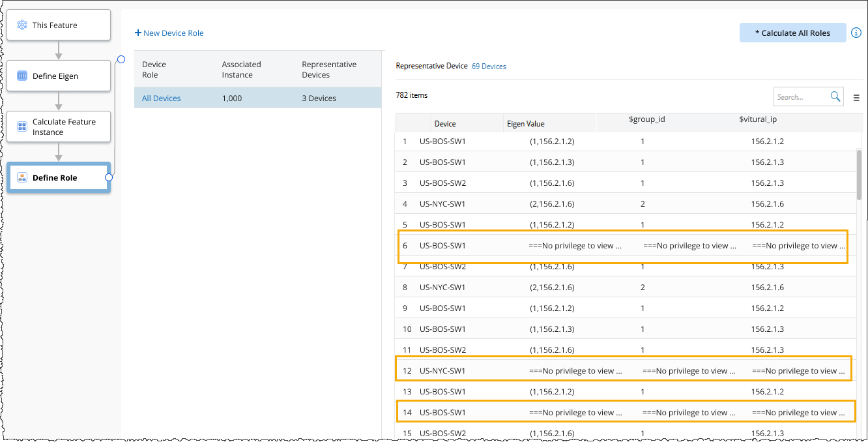The image size is (868, 444).
Task: Click the This Feature snowflake icon
Action: pyautogui.click(x=22, y=25)
